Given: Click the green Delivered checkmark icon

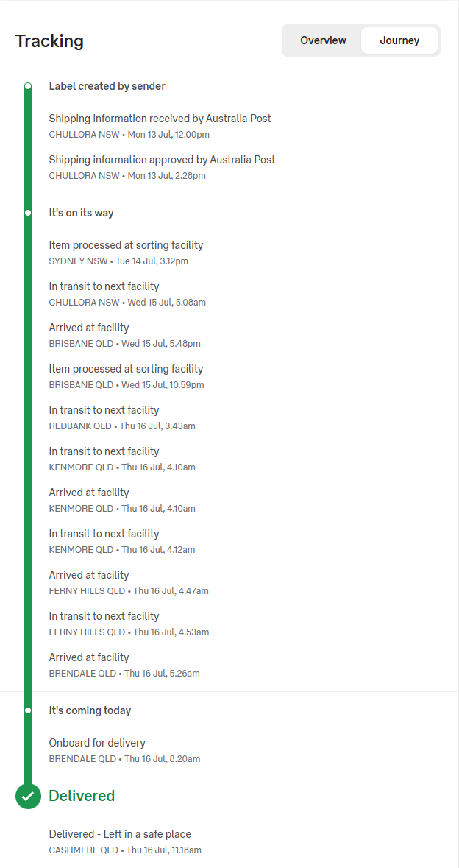Looking at the screenshot, I should [28, 796].
